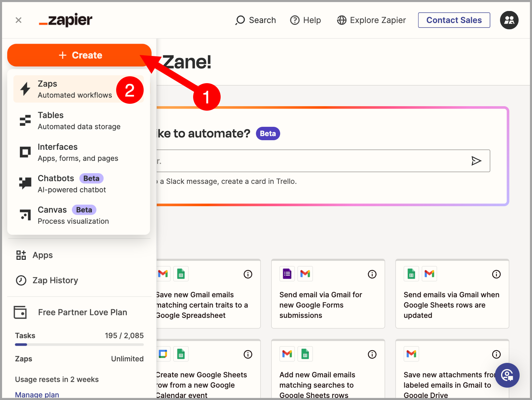532x400 pixels.
Task: Click the Canvas icon
Action: point(25,215)
